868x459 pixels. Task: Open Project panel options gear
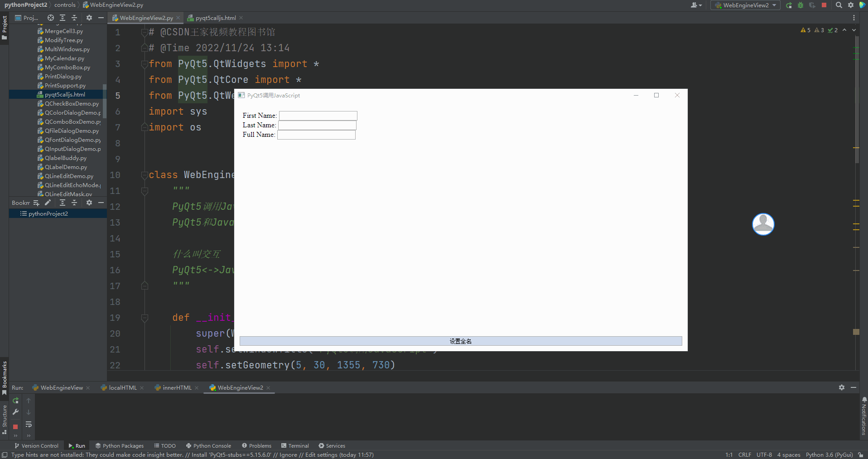(x=89, y=18)
